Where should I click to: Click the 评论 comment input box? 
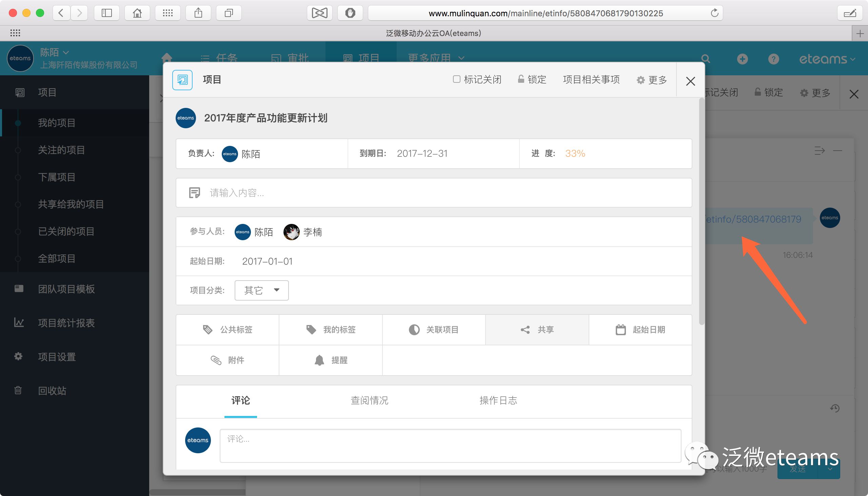coord(450,445)
